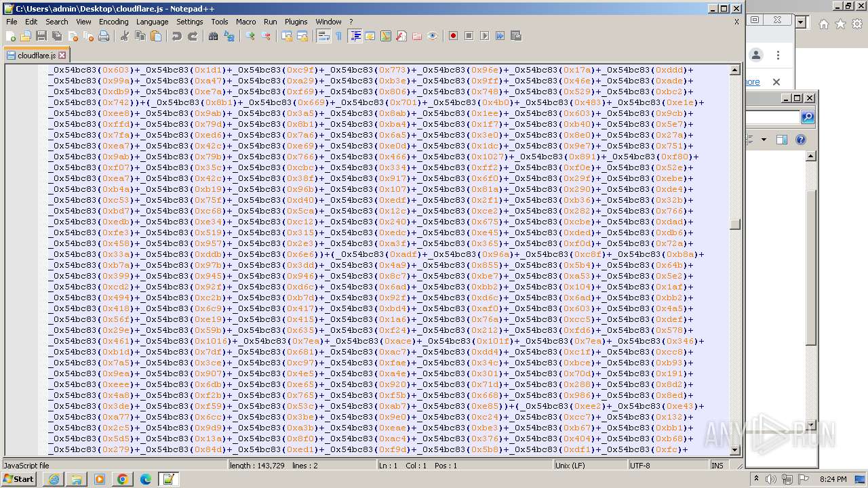Open the Language menu
The height and width of the screenshot is (488, 868).
point(152,22)
